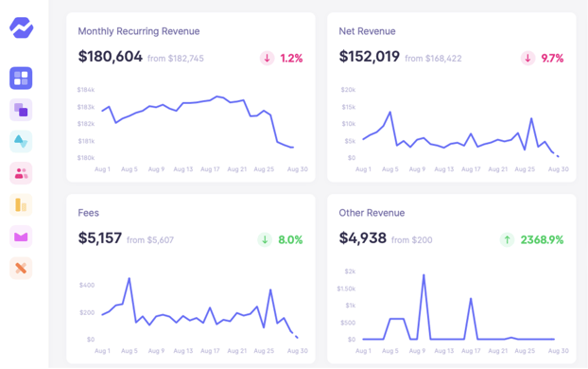Open the orange crossed bandage sidebar icon
Screen dimensions: 588x369
pos(21,268)
